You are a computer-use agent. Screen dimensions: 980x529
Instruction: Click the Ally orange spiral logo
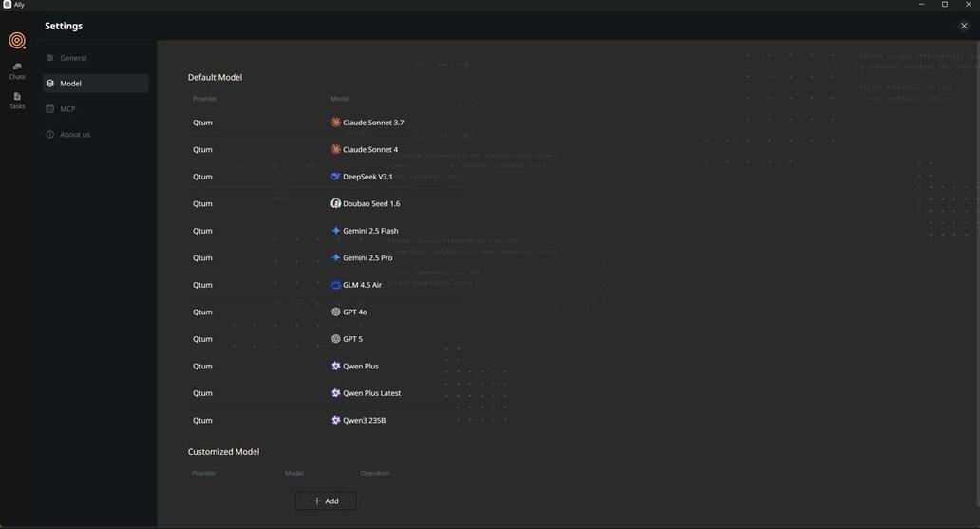(x=17, y=41)
